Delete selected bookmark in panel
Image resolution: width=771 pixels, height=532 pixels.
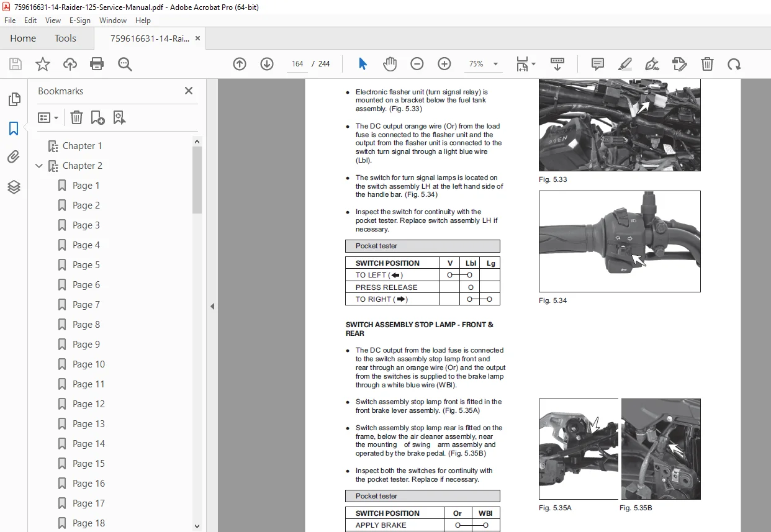pos(76,117)
